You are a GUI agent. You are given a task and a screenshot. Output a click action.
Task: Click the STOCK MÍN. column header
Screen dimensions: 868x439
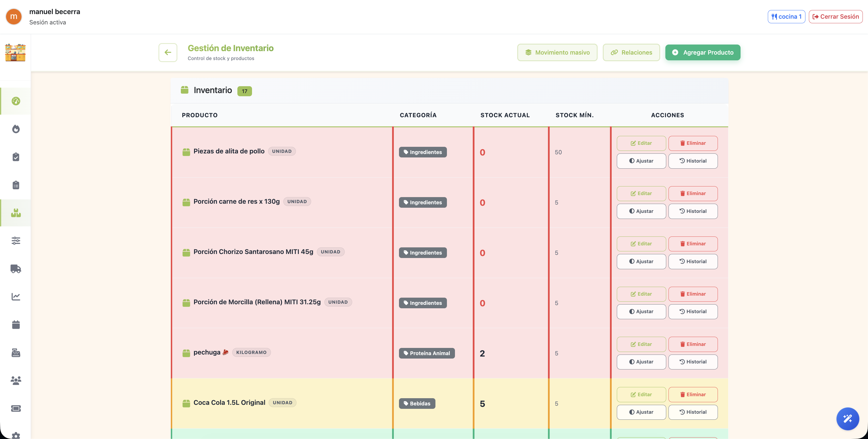[x=575, y=115]
